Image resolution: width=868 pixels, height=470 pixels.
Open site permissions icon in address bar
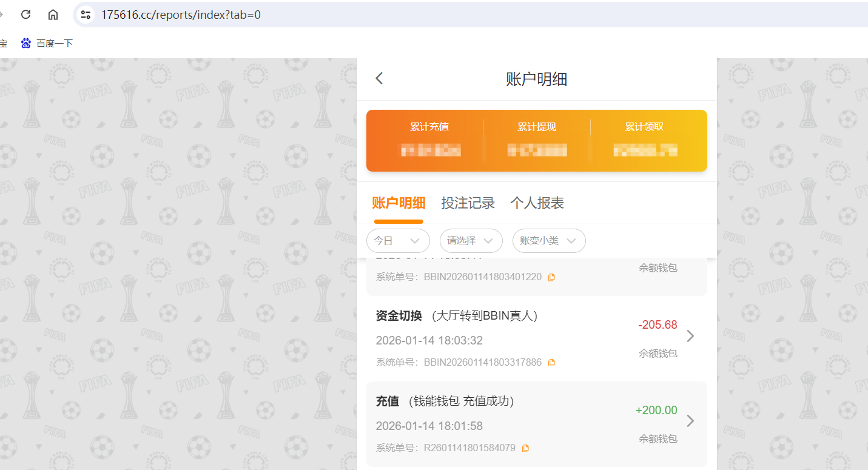86,14
